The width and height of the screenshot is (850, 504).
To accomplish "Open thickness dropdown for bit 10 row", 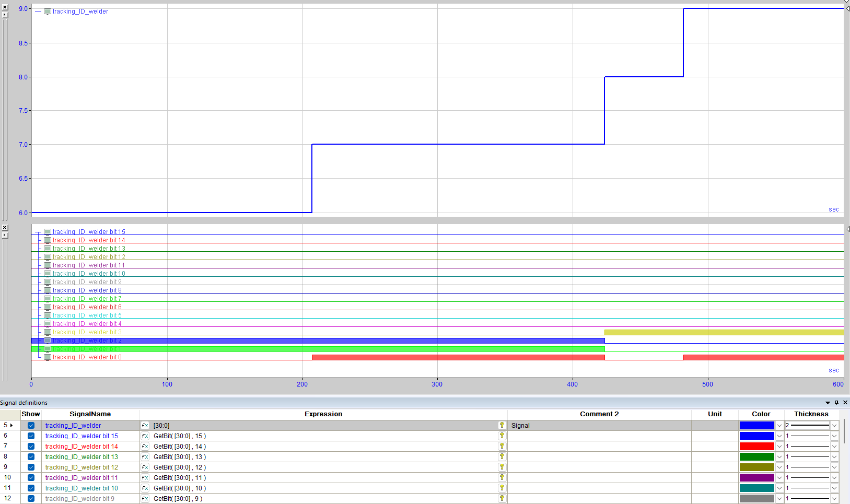I will pos(834,488).
